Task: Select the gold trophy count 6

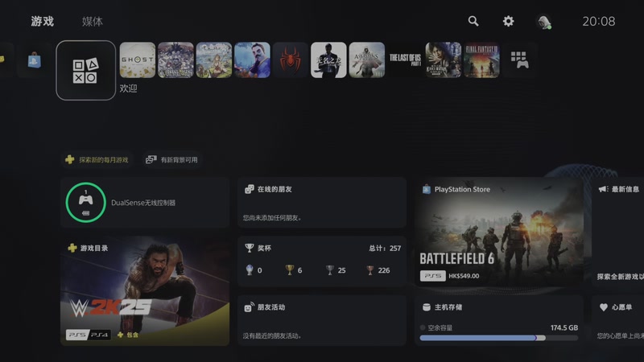Action: [x=294, y=270]
